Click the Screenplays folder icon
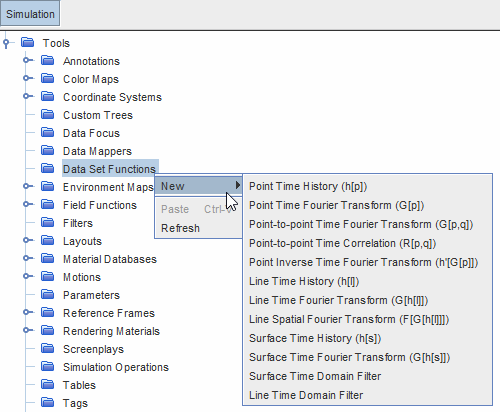Image resolution: width=500 pixels, height=412 pixels. [48, 348]
